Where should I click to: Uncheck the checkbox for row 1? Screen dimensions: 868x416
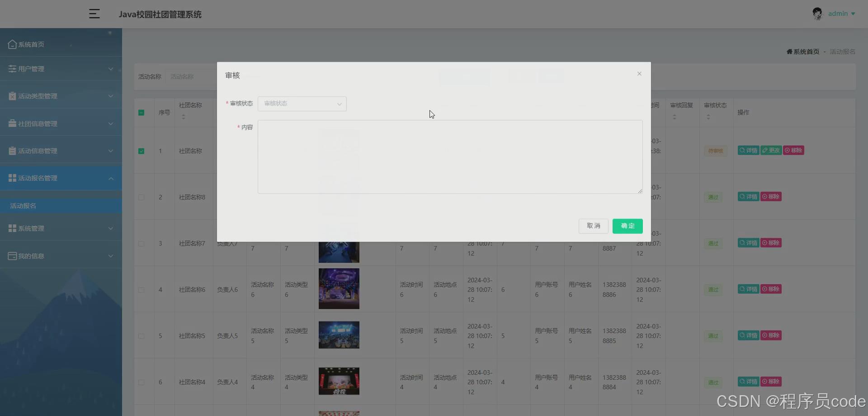142,151
